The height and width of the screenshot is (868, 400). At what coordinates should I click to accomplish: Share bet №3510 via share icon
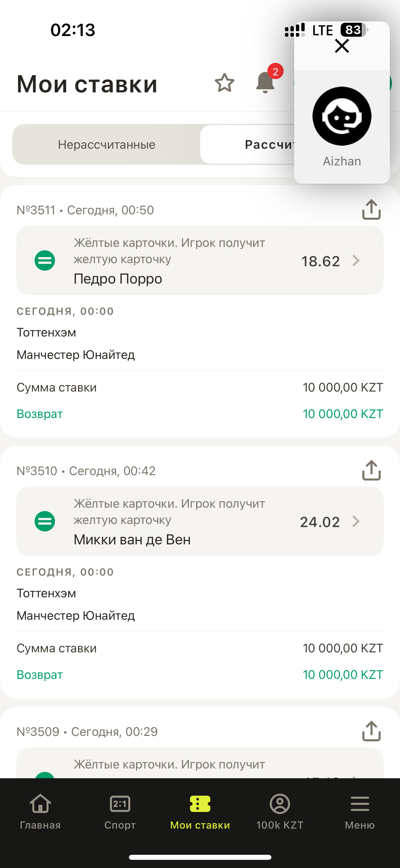click(371, 470)
